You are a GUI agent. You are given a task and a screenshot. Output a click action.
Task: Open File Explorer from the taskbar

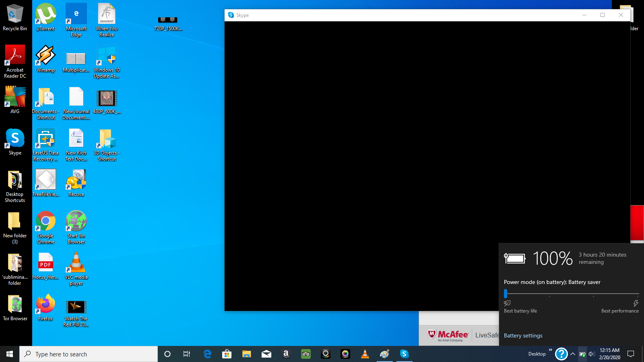[247, 354]
